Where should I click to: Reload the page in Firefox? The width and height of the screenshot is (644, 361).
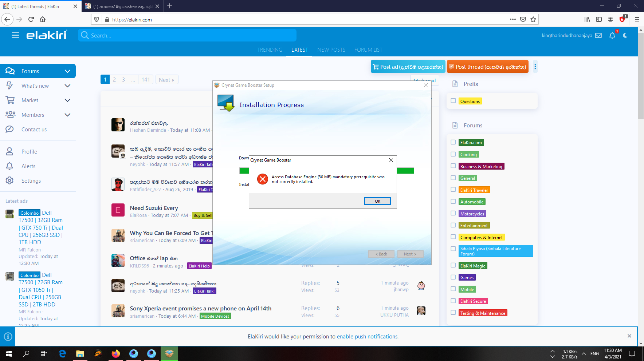(x=31, y=19)
